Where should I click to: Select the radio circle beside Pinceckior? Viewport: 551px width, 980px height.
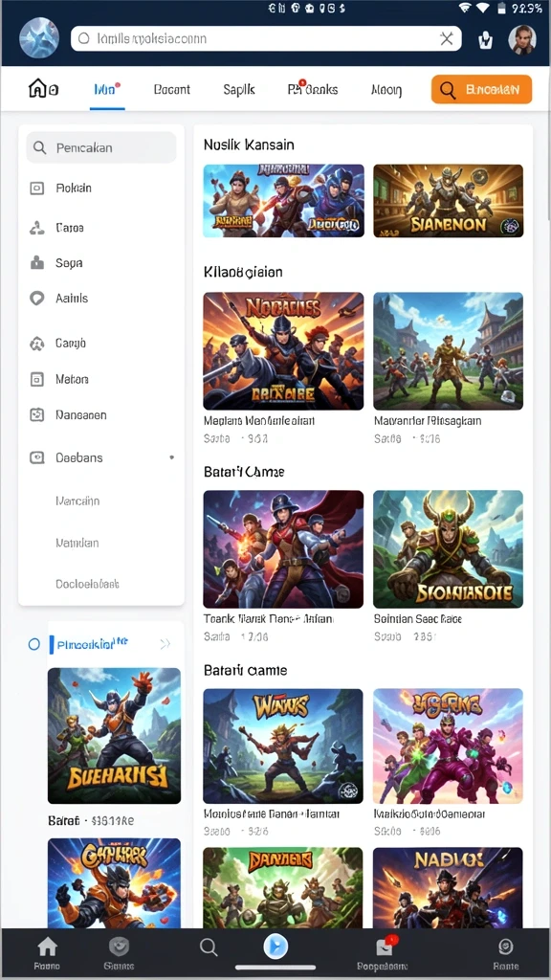pyautogui.click(x=34, y=644)
